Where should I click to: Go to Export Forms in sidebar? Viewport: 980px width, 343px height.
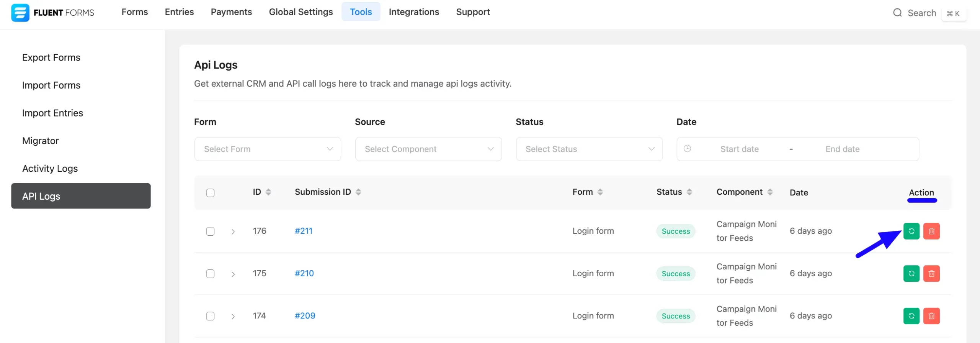(51, 57)
